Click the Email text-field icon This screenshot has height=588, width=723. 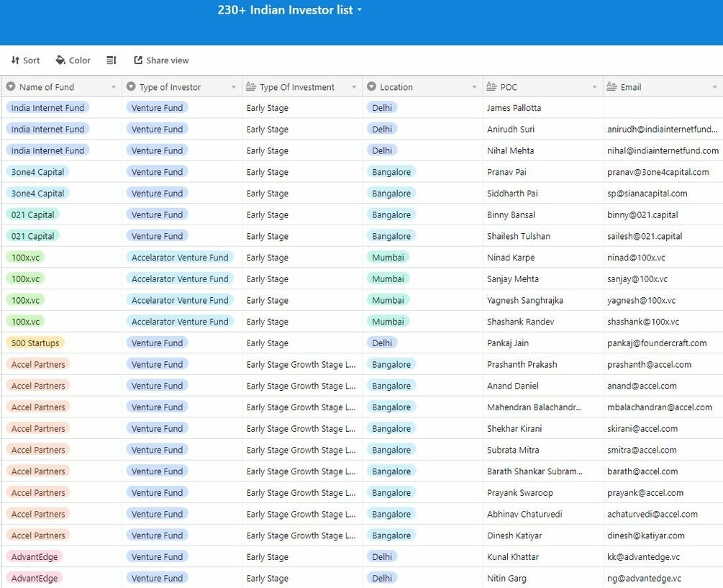tap(612, 86)
